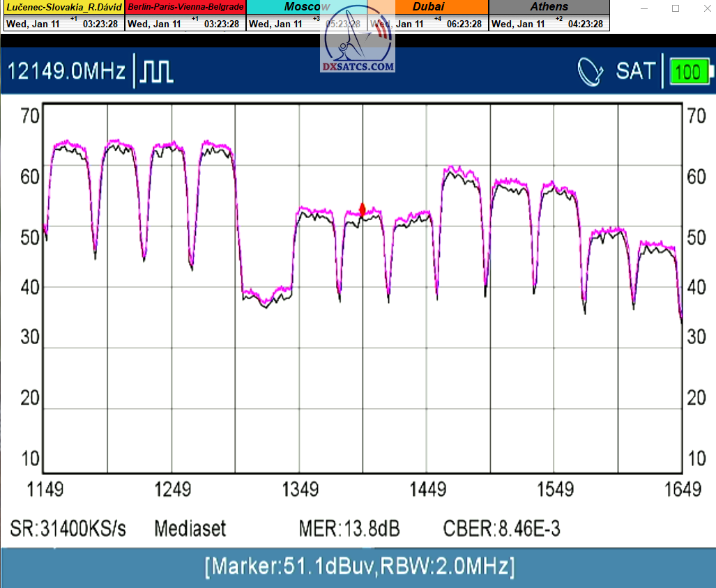716x588 pixels.
Task: Click the Mediaset provider name
Action: pyautogui.click(x=190, y=529)
